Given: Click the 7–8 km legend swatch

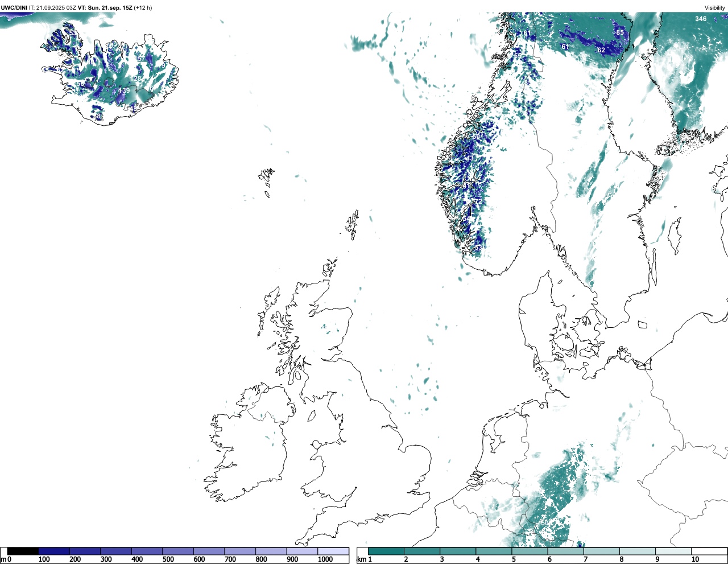Looking at the screenshot, I should [601, 551].
